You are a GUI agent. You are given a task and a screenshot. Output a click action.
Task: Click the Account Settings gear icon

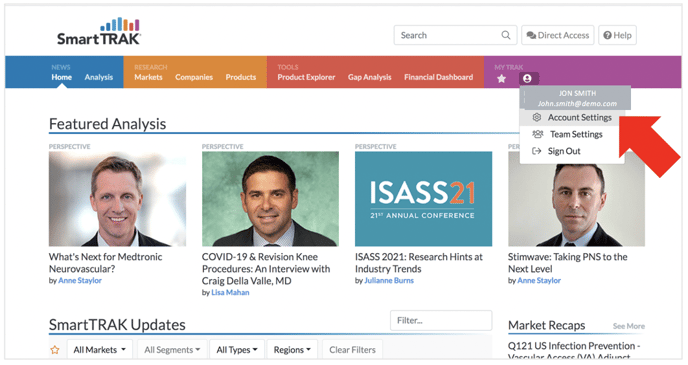click(537, 117)
